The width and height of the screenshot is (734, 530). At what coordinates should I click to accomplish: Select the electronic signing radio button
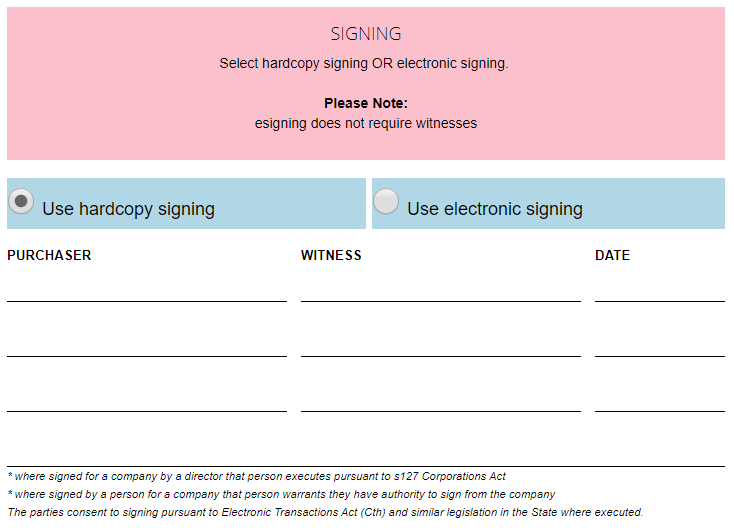tap(386, 201)
